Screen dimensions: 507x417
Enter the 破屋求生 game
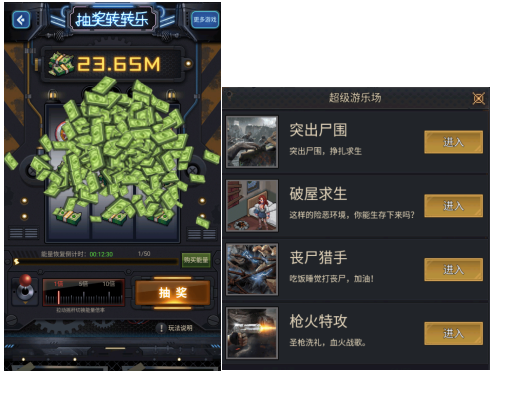pos(453,206)
